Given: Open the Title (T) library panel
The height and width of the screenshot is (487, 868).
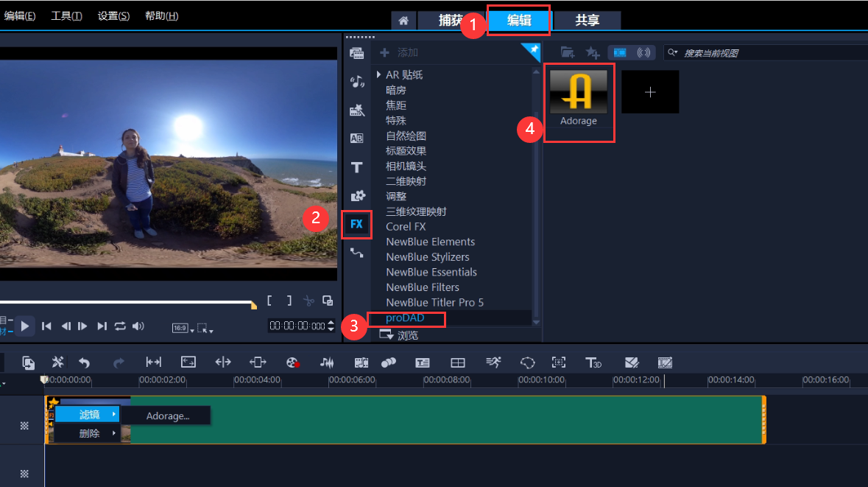Looking at the screenshot, I should coord(357,167).
